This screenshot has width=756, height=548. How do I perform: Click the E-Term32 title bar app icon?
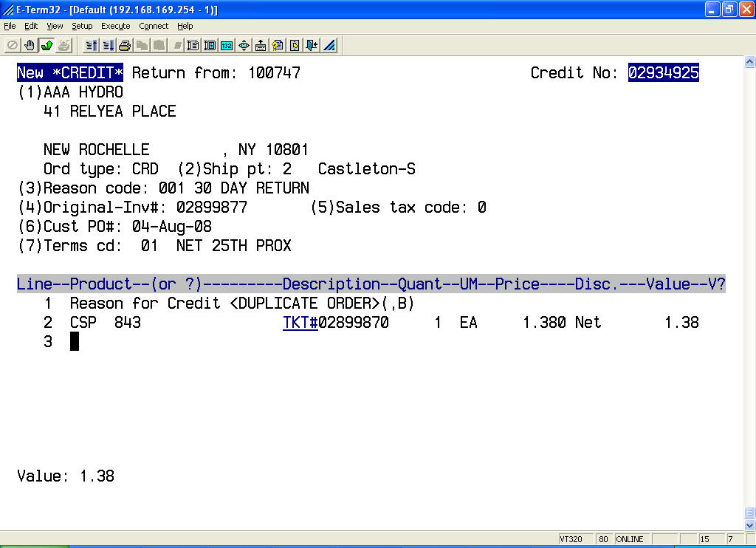click(7, 9)
